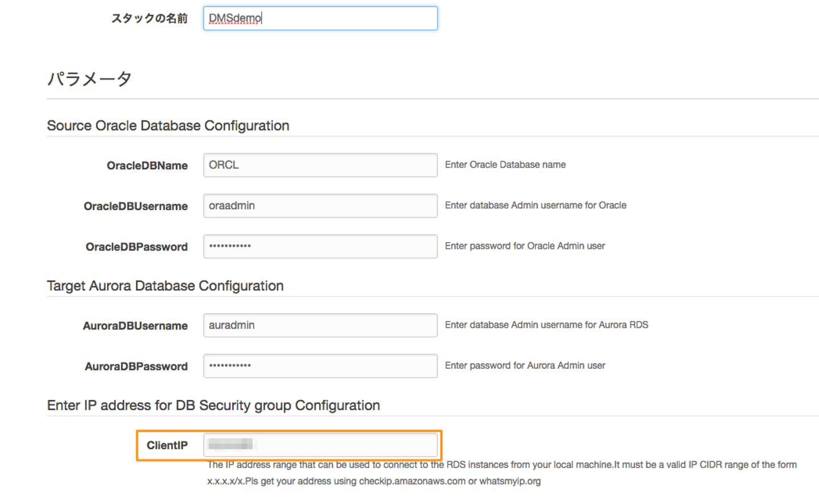Click the "Enter Oracle Database name" hint text
Image resolution: width=819 pixels, height=504 pixels.
(505, 165)
